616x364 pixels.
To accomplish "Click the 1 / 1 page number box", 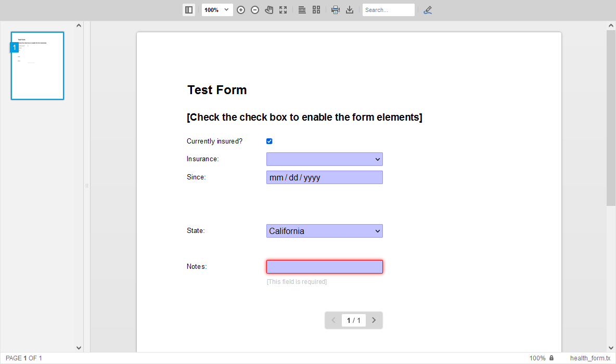I will (x=354, y=320).
